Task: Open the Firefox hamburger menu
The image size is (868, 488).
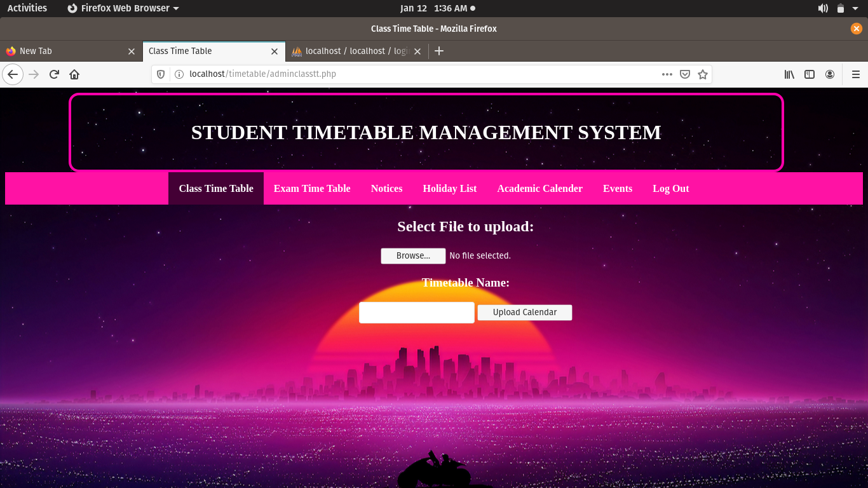Action: pyautogui.click(x=856, y=74)
